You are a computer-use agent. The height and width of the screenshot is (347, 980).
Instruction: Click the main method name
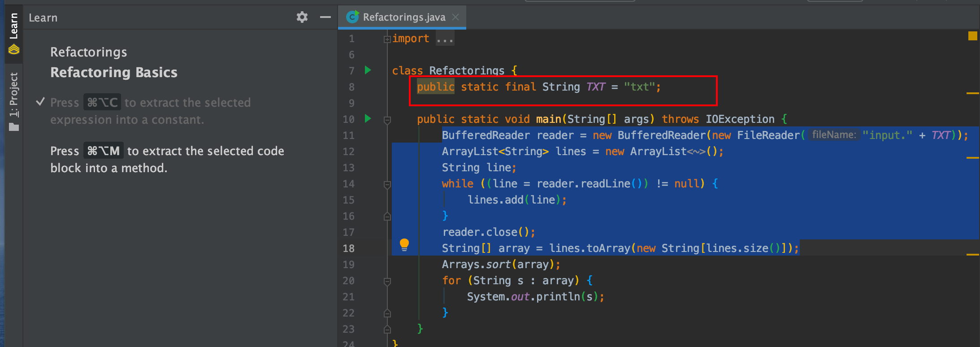pos(549,119)
